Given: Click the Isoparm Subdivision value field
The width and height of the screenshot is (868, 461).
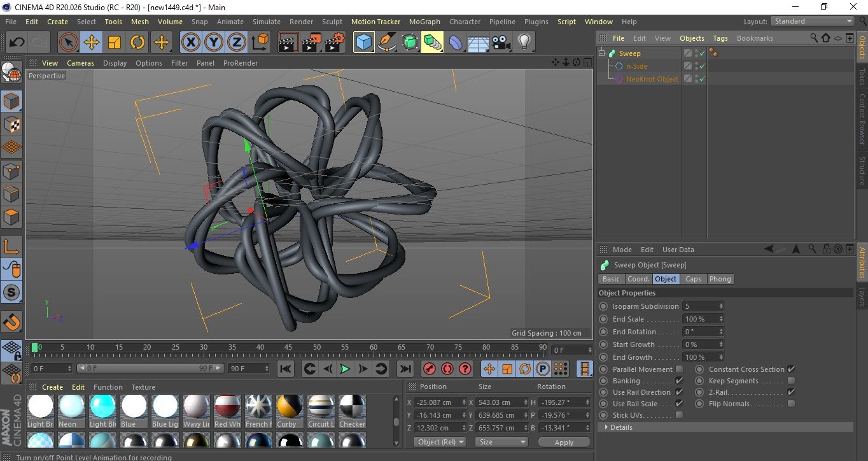Looking at the screenshot, I should tap(701, 306).
